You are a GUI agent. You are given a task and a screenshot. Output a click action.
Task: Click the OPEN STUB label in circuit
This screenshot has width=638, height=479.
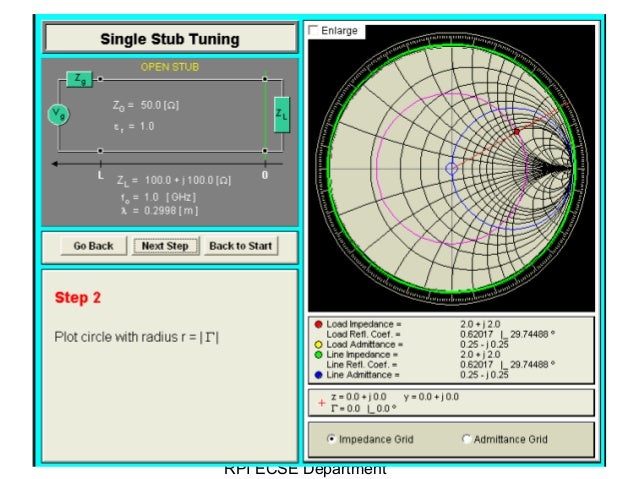170,67
